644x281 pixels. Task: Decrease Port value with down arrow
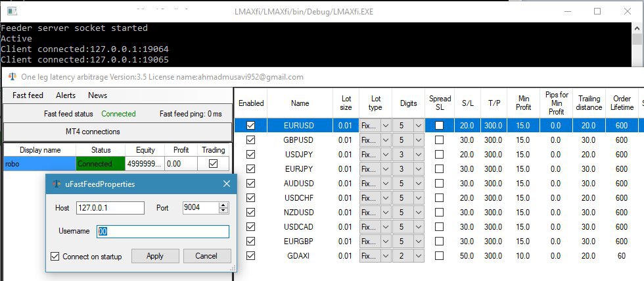tap(223, 211)
